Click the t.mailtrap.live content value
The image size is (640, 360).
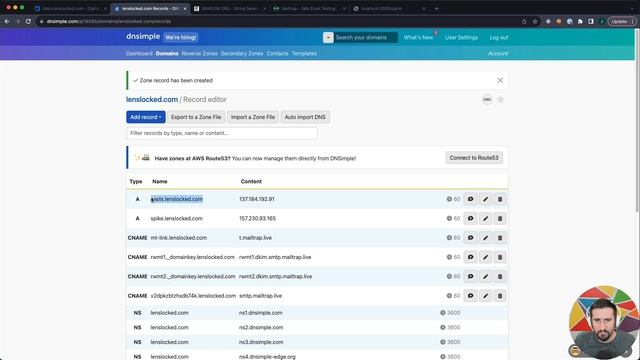[x=256, y=238]
